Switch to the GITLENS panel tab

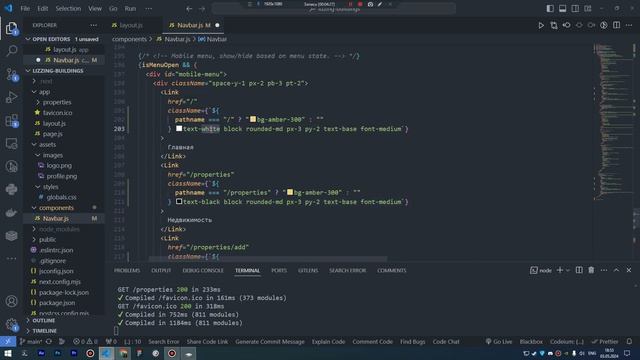pyautogui.click(x=308, y=270)
